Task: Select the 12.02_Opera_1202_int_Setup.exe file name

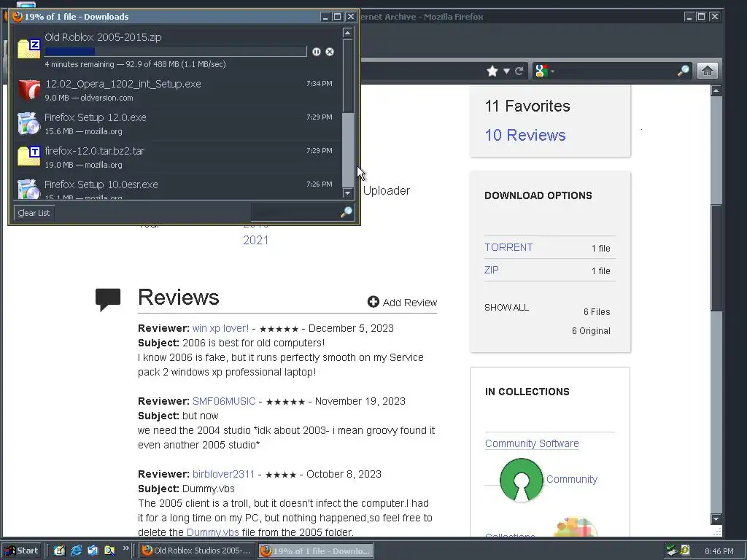Action: coord(123,84)
